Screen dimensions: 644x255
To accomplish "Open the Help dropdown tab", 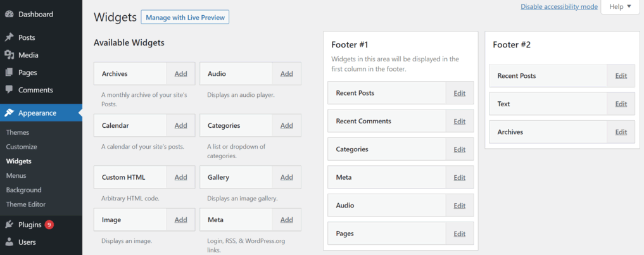I will click(x=620, y=6).
